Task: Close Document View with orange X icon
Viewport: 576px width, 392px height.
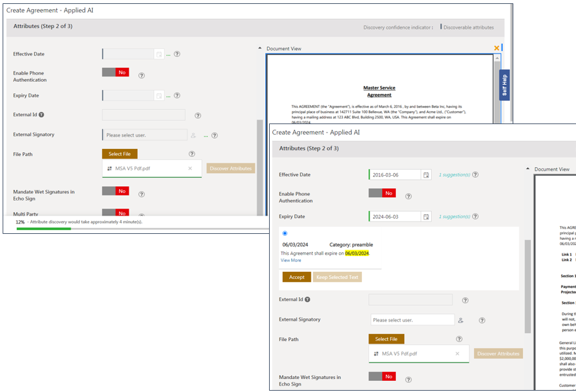Action: coord(496,48)
